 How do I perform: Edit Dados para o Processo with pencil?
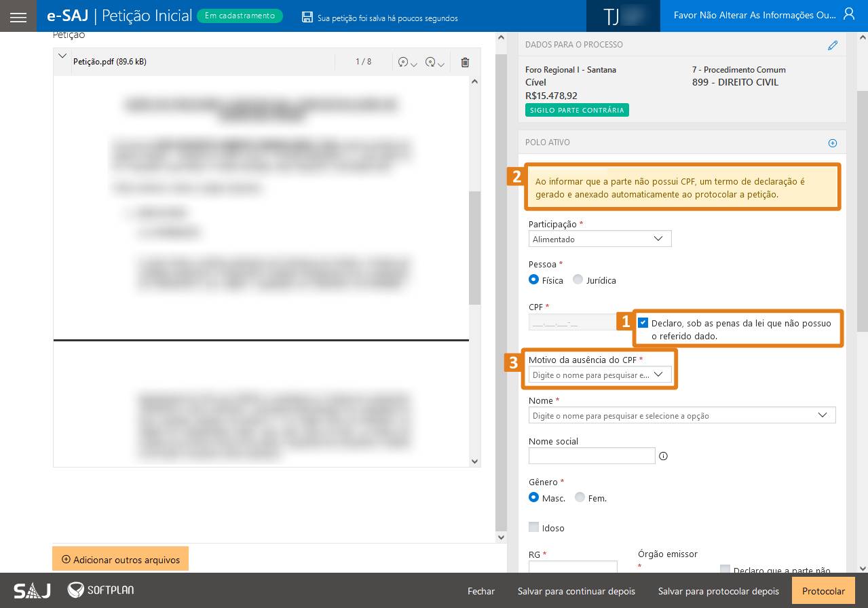click(833, 45)
